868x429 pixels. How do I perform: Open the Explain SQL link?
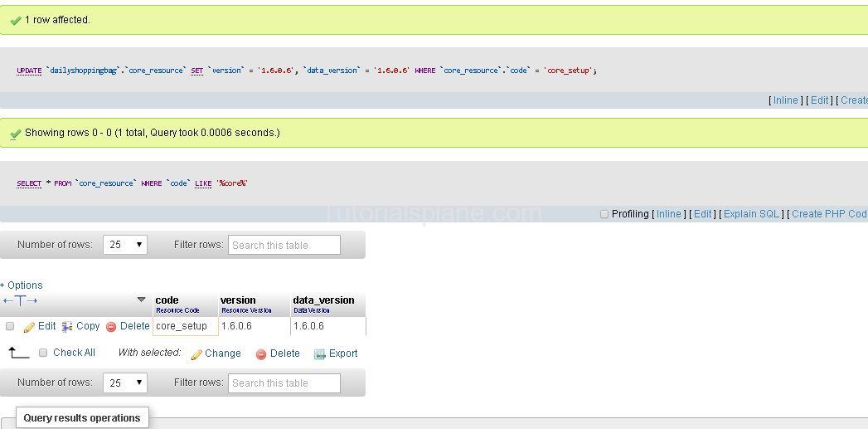(751, 214)
